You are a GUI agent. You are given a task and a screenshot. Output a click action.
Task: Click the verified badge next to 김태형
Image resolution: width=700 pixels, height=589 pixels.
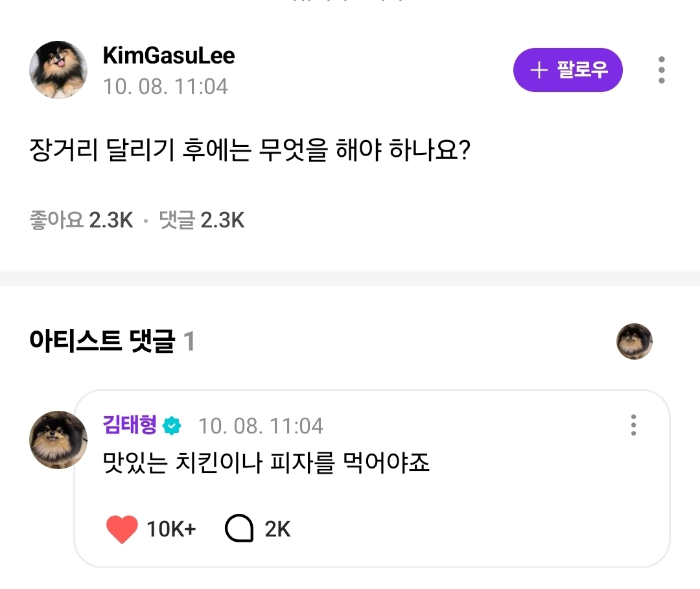coord(172,426)
